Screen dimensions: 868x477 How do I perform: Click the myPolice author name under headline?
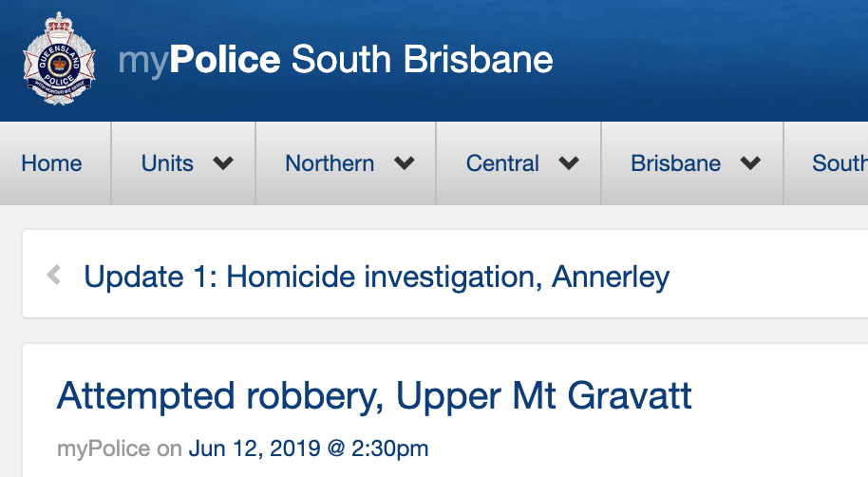point(104,448)
